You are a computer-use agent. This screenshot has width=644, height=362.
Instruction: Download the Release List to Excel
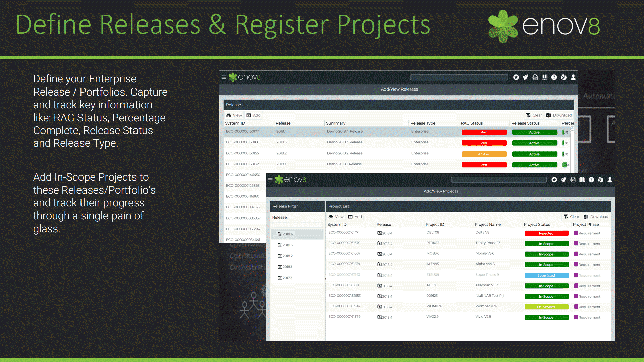tap(559, 115)
